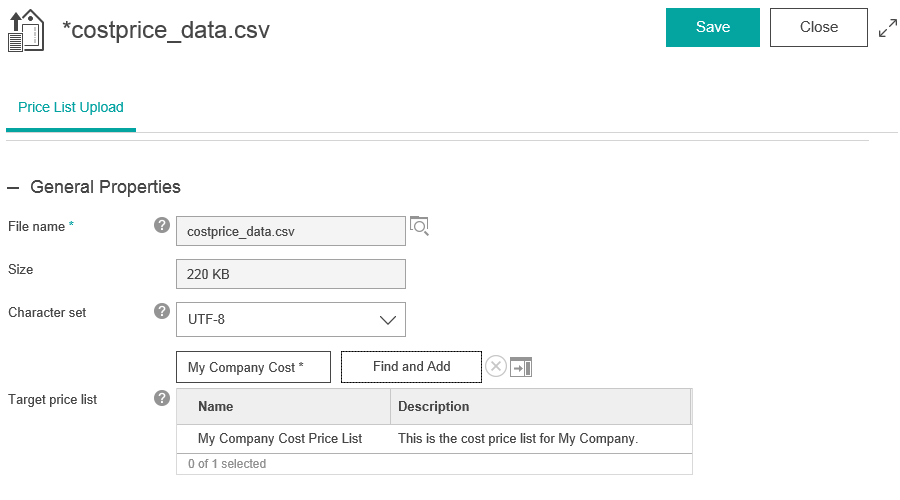Open help for the File name field
900x500 pixels.
[162, 226]
